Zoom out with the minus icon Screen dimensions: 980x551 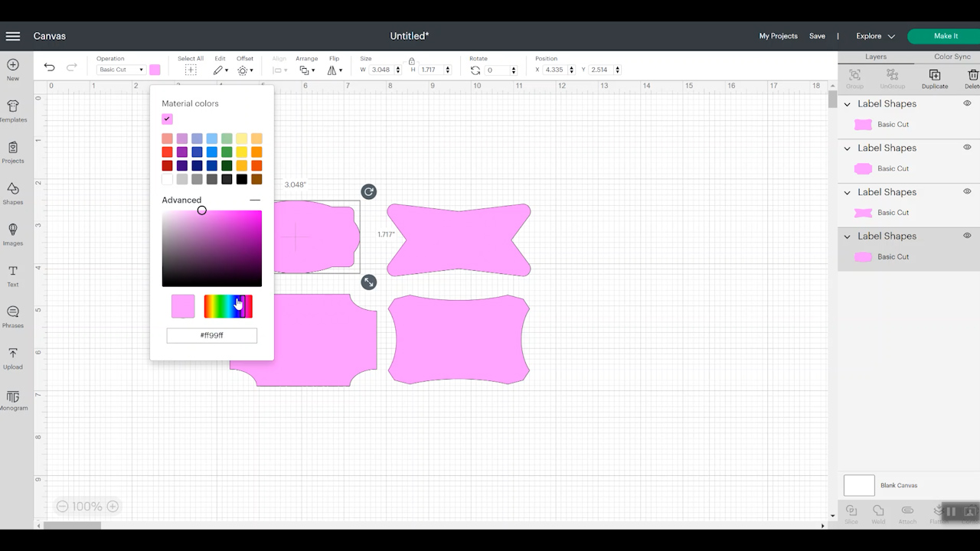pos(63,507)
